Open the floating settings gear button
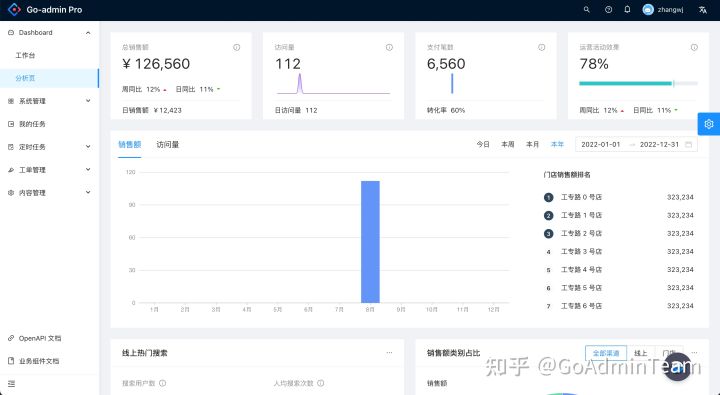 pyautogui.click(x=709, y=124)
